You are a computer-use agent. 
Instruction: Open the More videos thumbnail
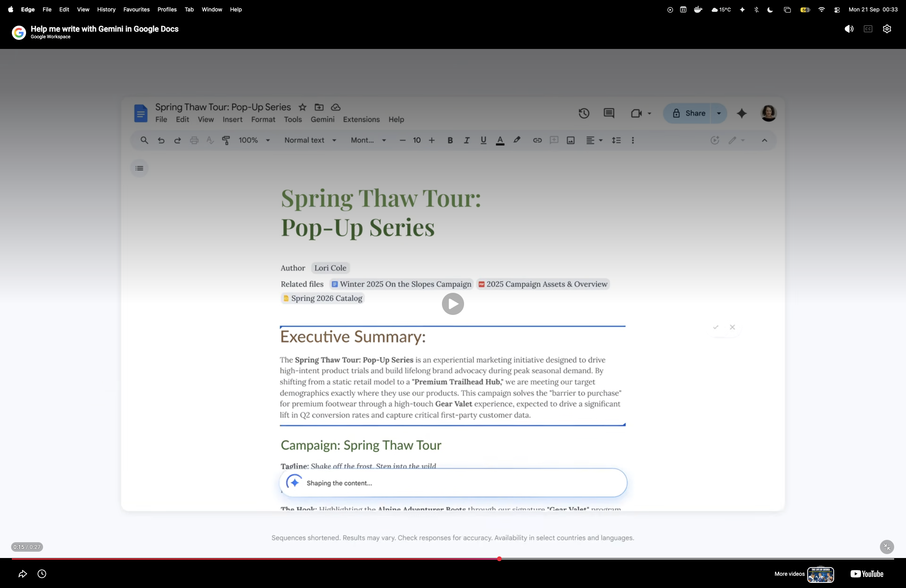821,575
